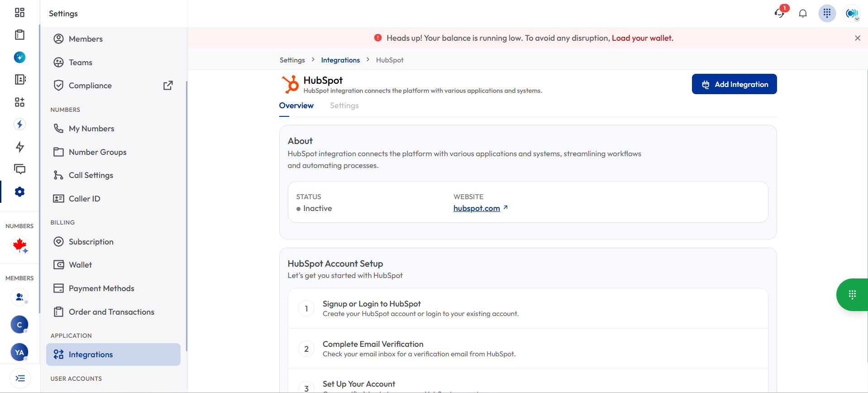
Task: Open Call Settings in sidebar
Action: pyautogui.click(x=113, y=175)
